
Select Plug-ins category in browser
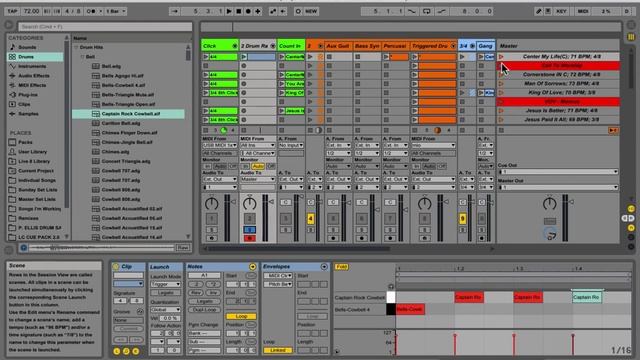[x=28, y=95]
